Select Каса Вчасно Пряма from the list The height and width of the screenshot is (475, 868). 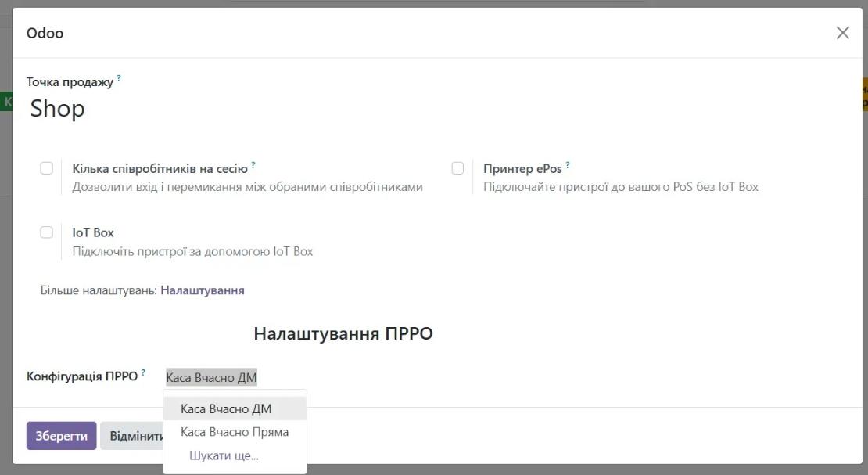pyautogui.click(x=235, y=431)
